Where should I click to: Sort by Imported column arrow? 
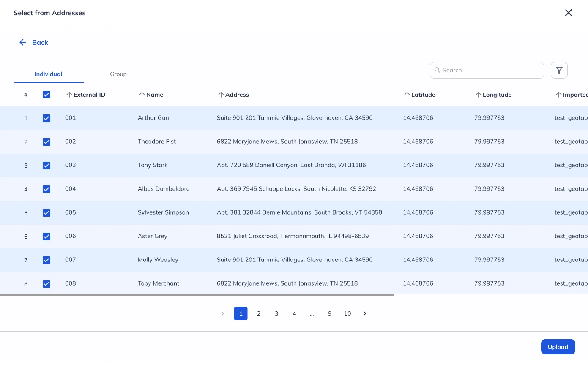(558, 95)
